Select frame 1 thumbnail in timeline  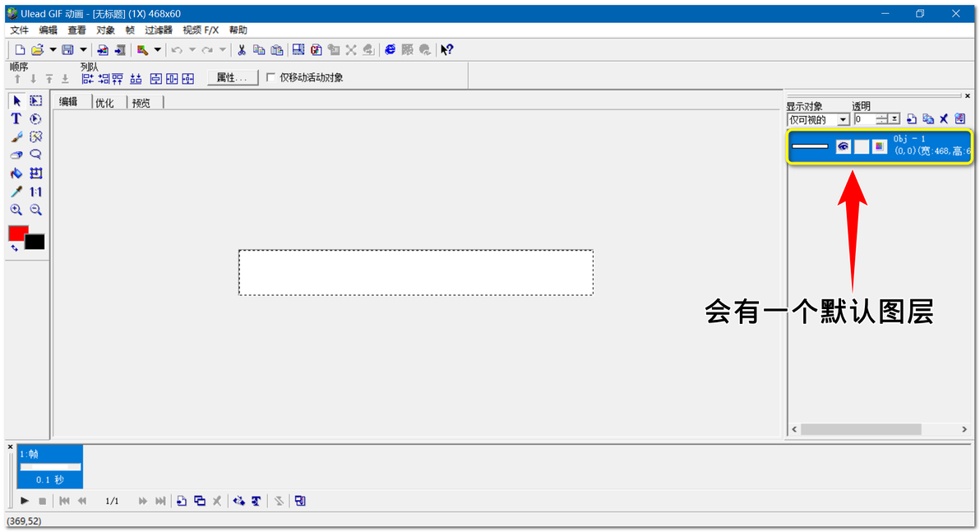[x=50, y=466]
